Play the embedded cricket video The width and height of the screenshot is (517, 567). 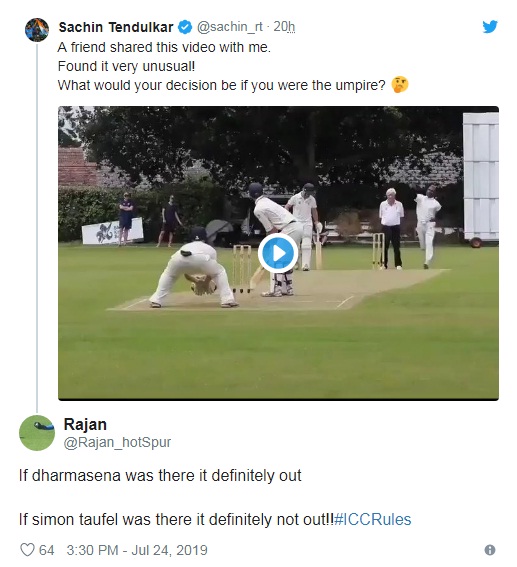point(278,253)
